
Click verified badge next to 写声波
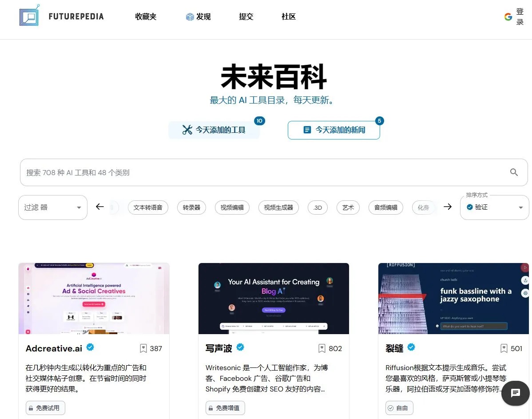(240, 347)
